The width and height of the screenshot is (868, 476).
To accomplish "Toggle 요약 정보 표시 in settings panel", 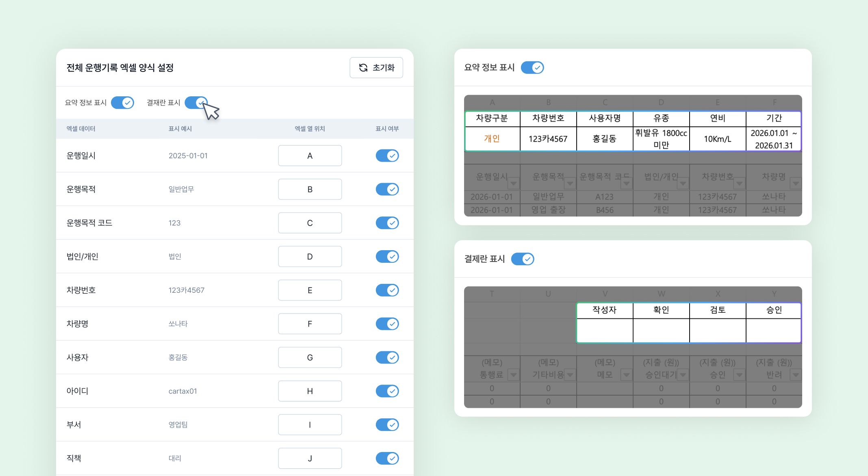I will point(122,103).
